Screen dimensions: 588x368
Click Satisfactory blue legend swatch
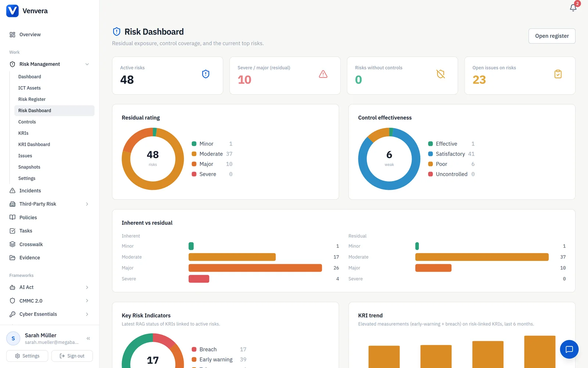coord(430,154)
